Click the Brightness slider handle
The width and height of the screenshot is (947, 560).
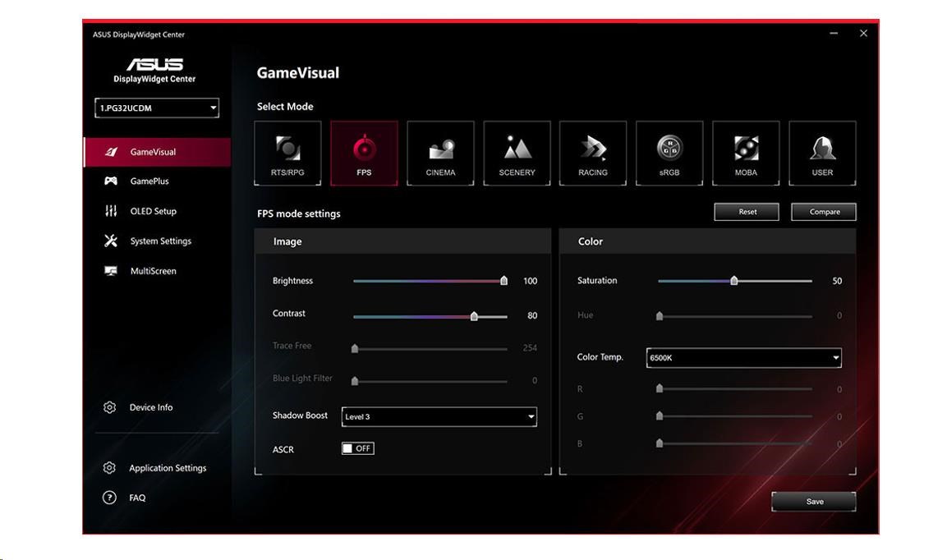tap(503, 280)
